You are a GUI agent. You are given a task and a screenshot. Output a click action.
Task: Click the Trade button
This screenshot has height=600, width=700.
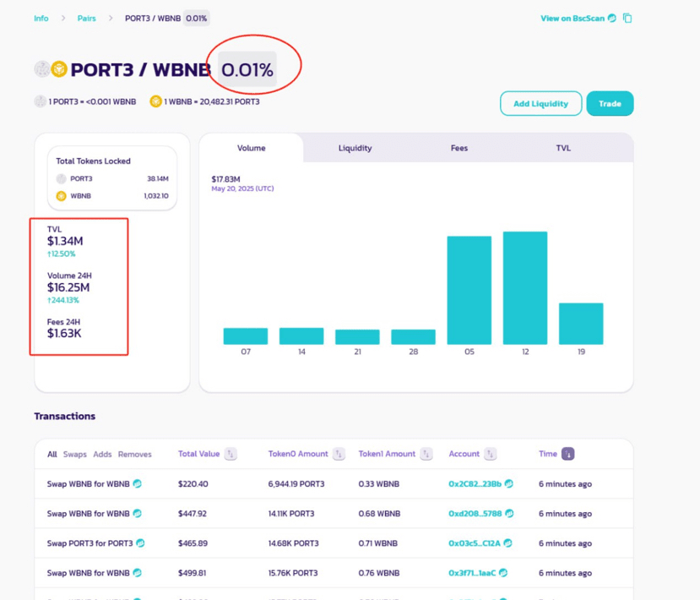[x=610, y=104]
